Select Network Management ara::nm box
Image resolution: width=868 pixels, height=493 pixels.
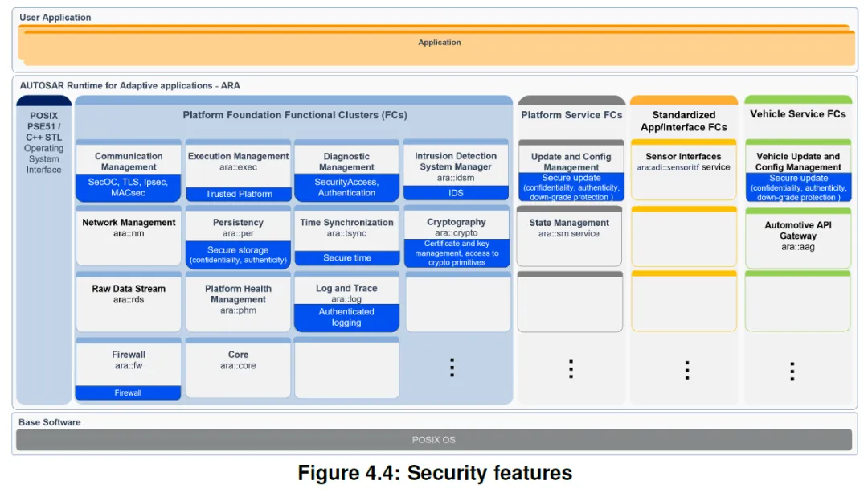pyautogui.click(x=129, y=236)
